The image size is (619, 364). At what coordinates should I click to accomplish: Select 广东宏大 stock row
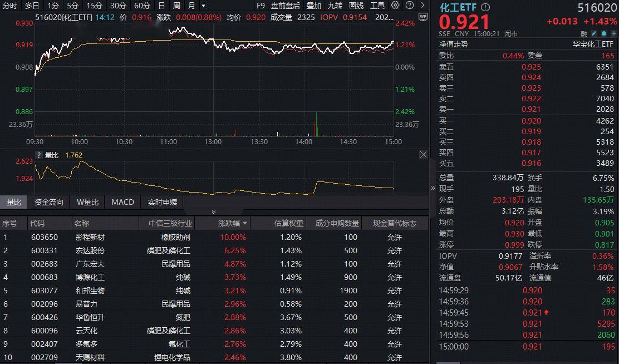(x=214, y=264)
